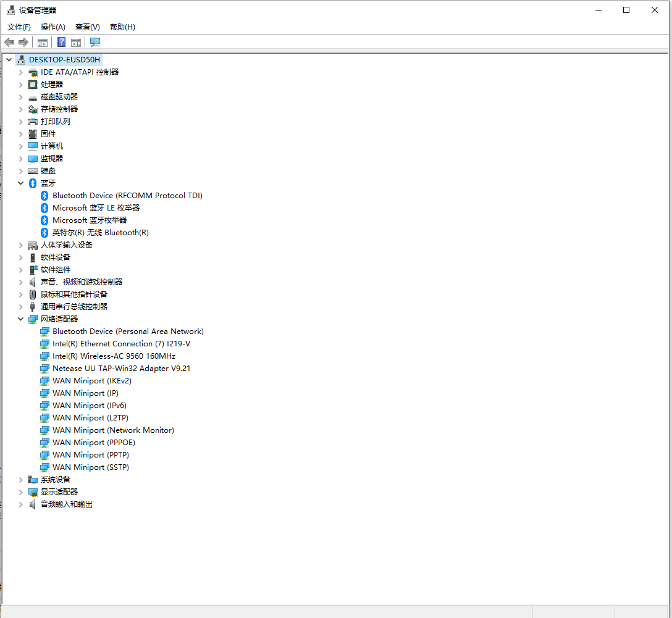Click the scan for hardware changes icon
The height and width of the screenshot is (618, 672).
click(x=94, y=42)
